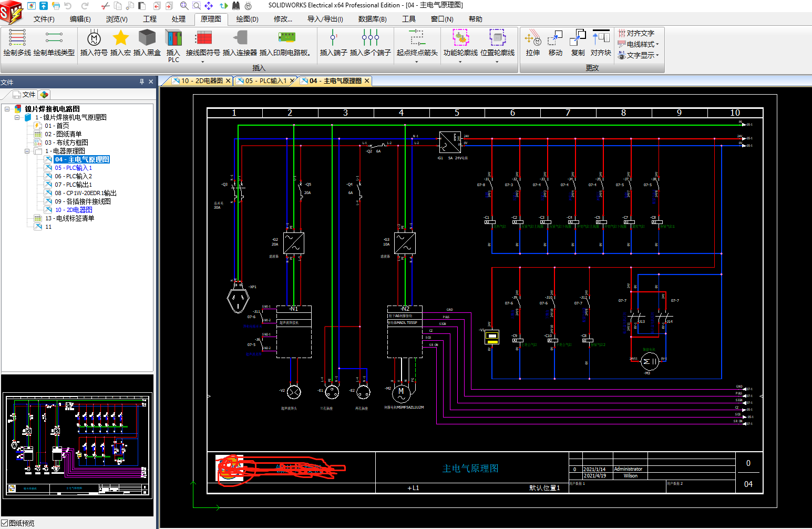Collapse the 1 - 镍片焊接机电气原理图 book node
The image size is (812, 529).
tap(17, 117)
